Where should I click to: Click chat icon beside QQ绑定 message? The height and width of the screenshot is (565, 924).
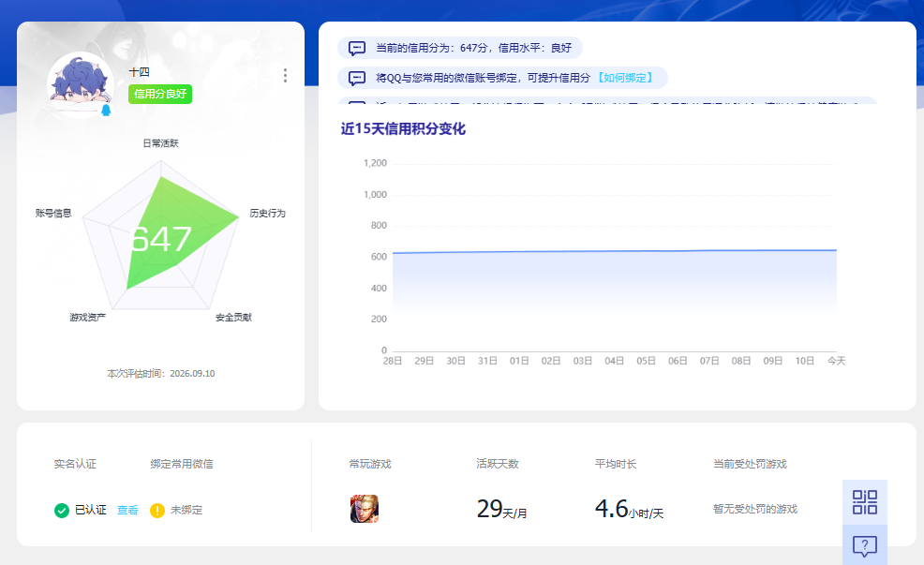point(357,78)
